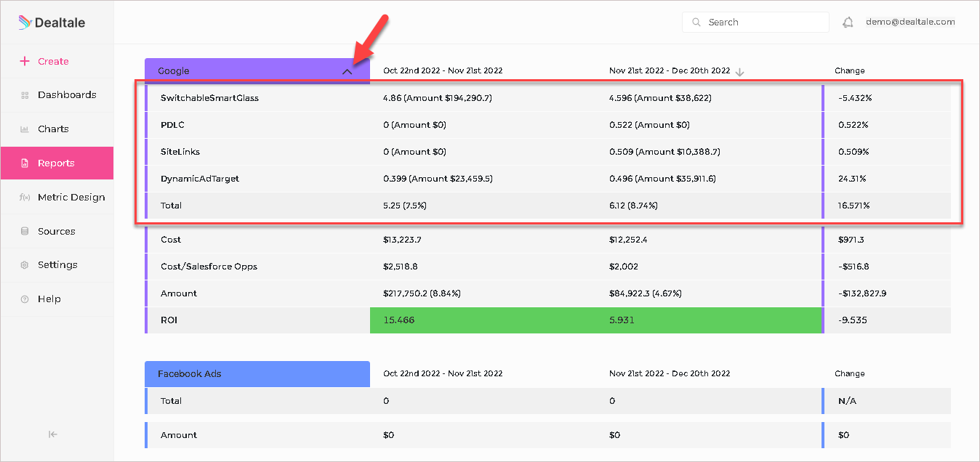Click ROI change value -9.535
The image size is (980, 462).
(x=853, y=320)
